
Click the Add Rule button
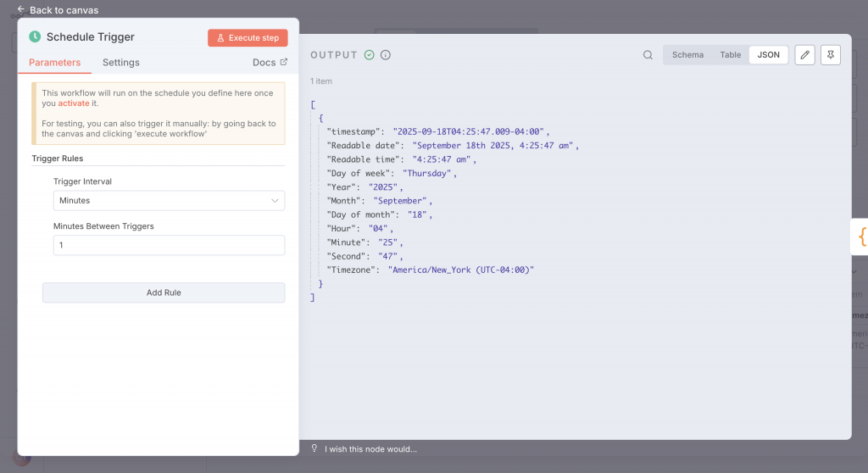click(x=164, y=292)
